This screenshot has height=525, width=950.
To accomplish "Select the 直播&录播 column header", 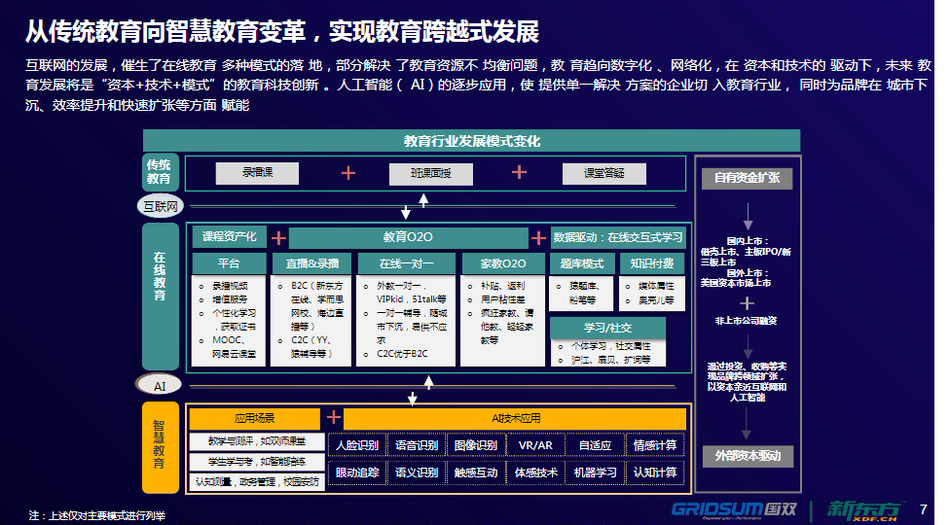I will [311, 264].
